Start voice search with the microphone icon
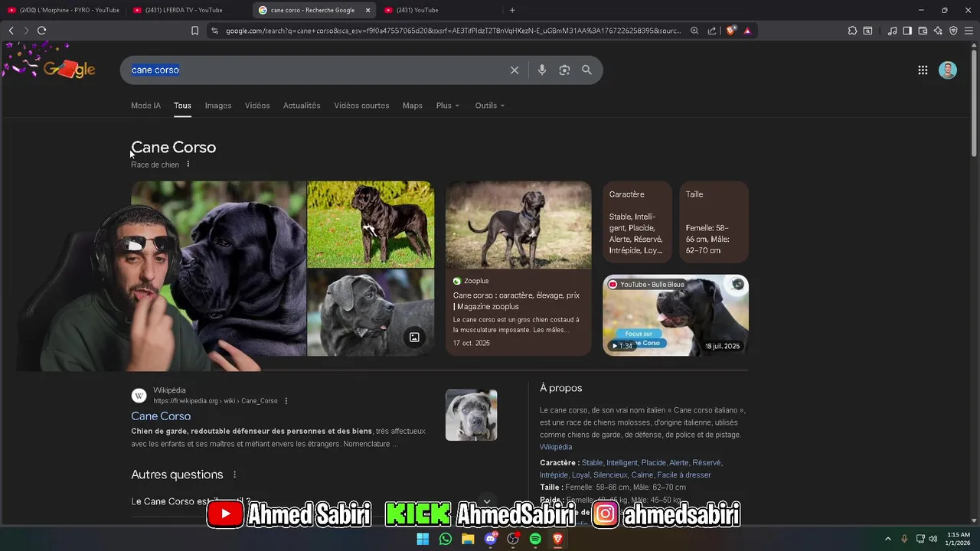Screen dimensions: 980x551 pyautogui.click(x=542, y=70)
